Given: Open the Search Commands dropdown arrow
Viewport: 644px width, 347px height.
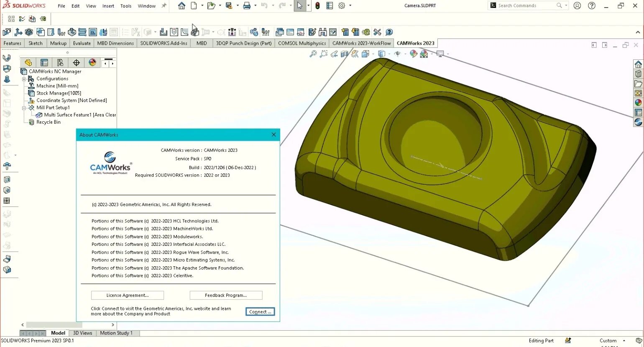Looking at the screenshot, I should pos(566,5).
